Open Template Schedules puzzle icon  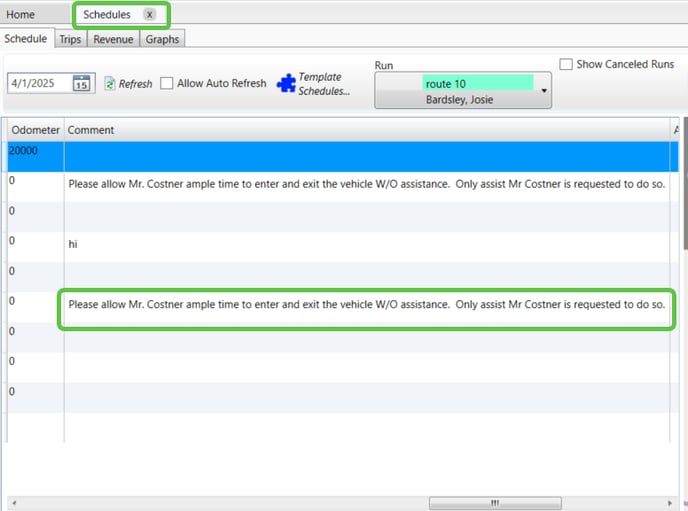287,83
